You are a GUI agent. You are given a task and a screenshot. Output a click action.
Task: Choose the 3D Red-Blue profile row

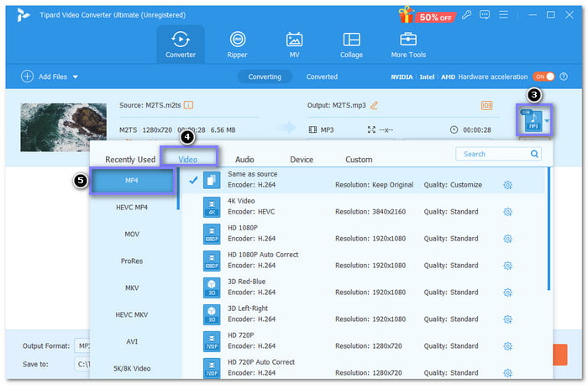coord(363,287)
